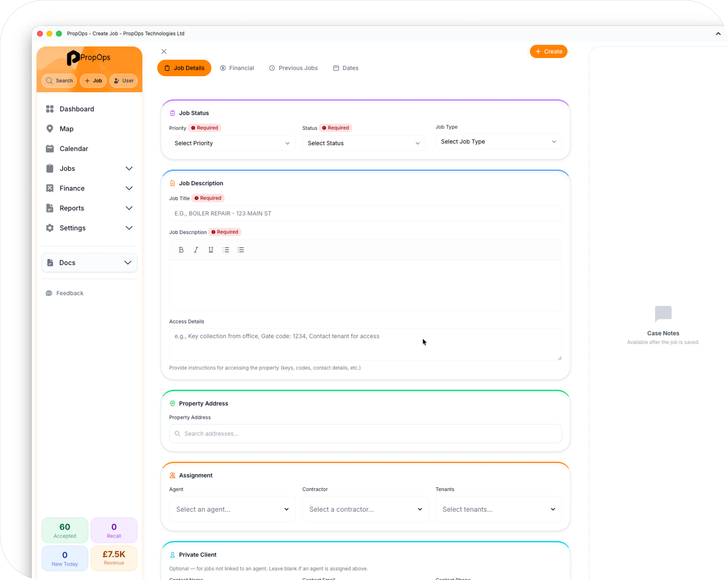The height and width of the screenshot is (580, 728).
Task: Expand the Jobs menu chevron
Action: click(x=129, y=169)
